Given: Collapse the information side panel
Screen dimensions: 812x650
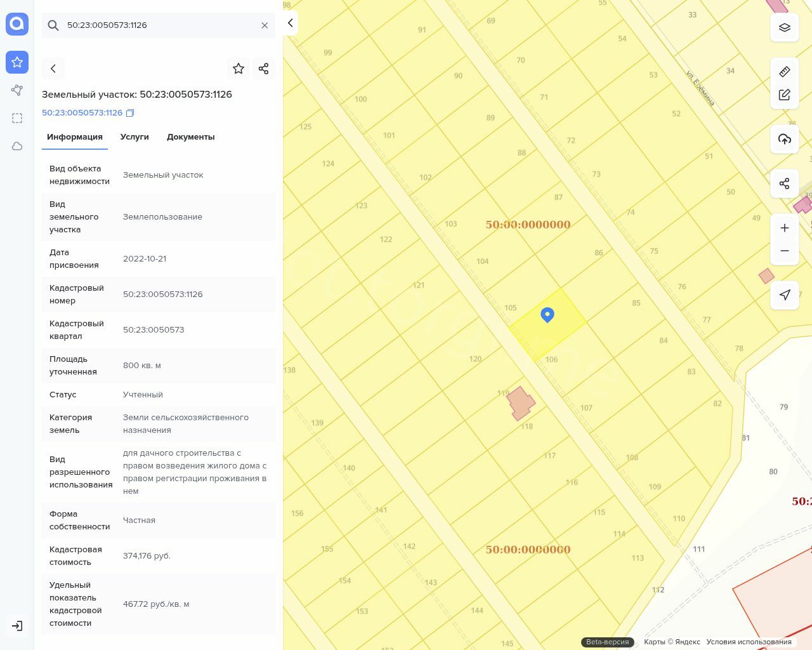Looking at the screenshot, I should (x=290, y=23).
